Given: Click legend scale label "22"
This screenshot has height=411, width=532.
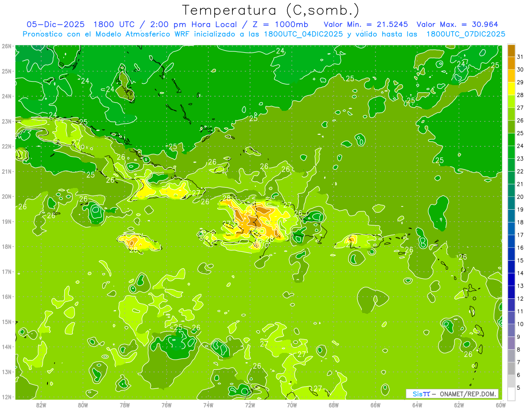Looking at the screenshot, I should tap(520, 171).
